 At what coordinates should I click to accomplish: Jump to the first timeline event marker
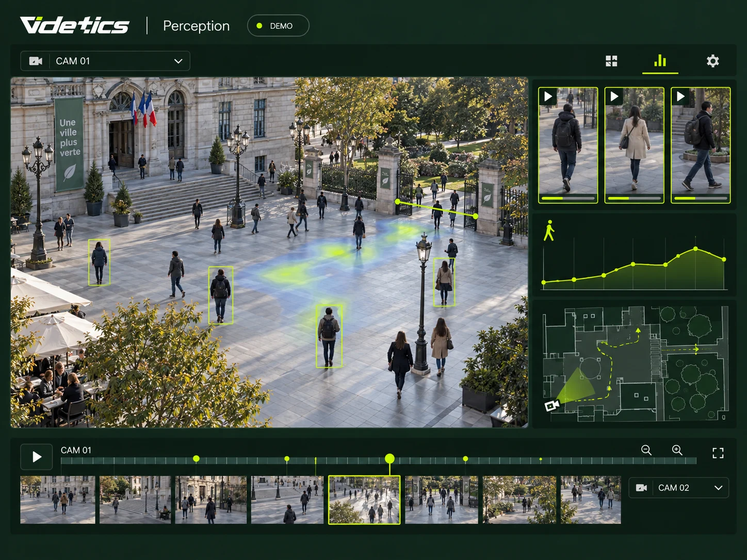(x=196, y=458)
